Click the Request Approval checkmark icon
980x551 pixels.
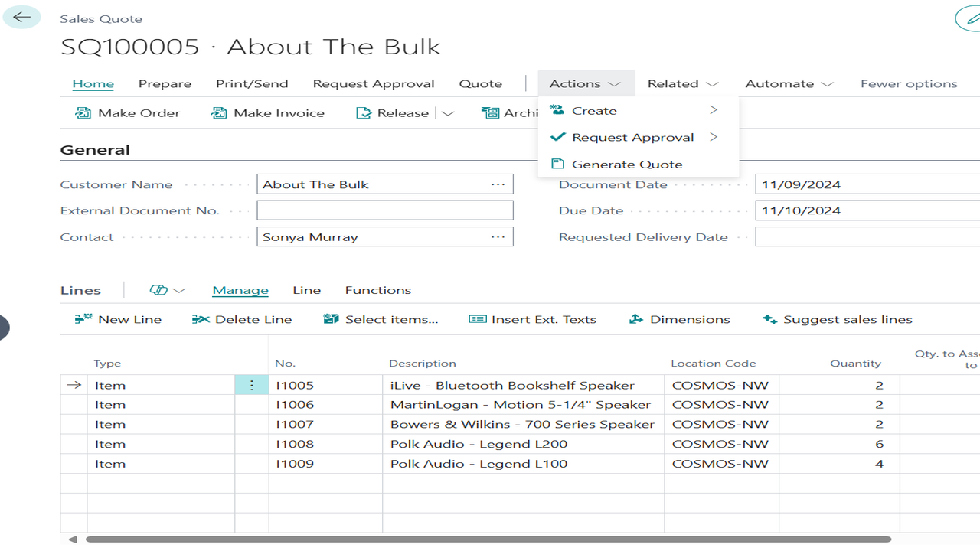[557, 137]
